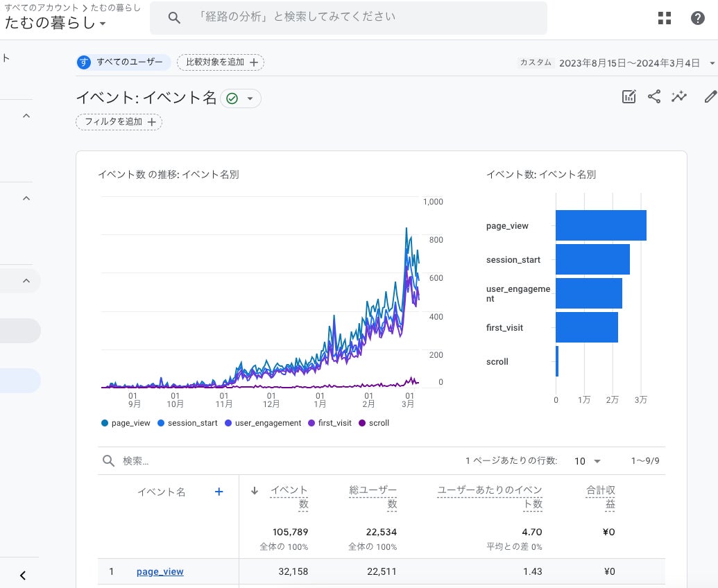Click the pencil edit report icon
Screen dimensions: 718x588
(x=710, y=97)
